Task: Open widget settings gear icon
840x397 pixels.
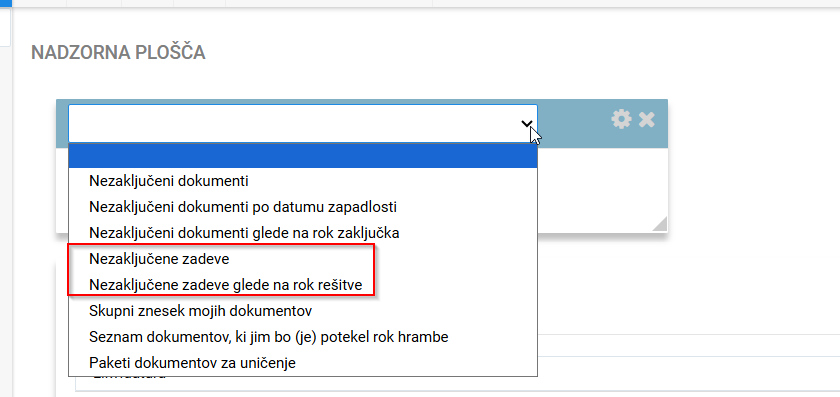Action: (621, 119)
